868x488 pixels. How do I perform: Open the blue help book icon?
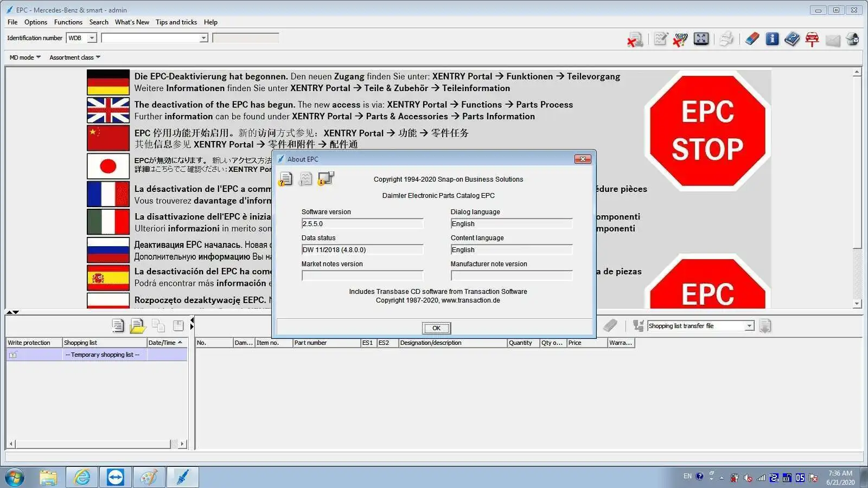point(792,39)
